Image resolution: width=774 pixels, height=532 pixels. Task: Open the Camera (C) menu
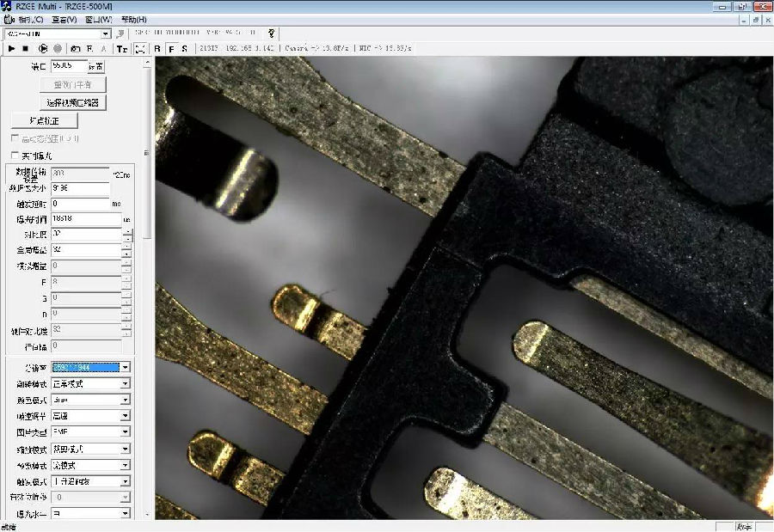(31, 20)
